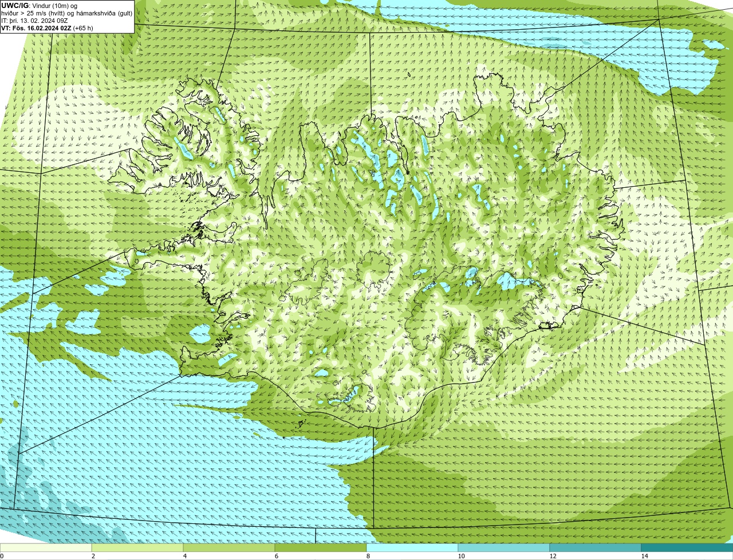Click the legend scale label '8'
The height and width of the screenshot is (560, 733).
pyautogui.click(x=368, y=556)
